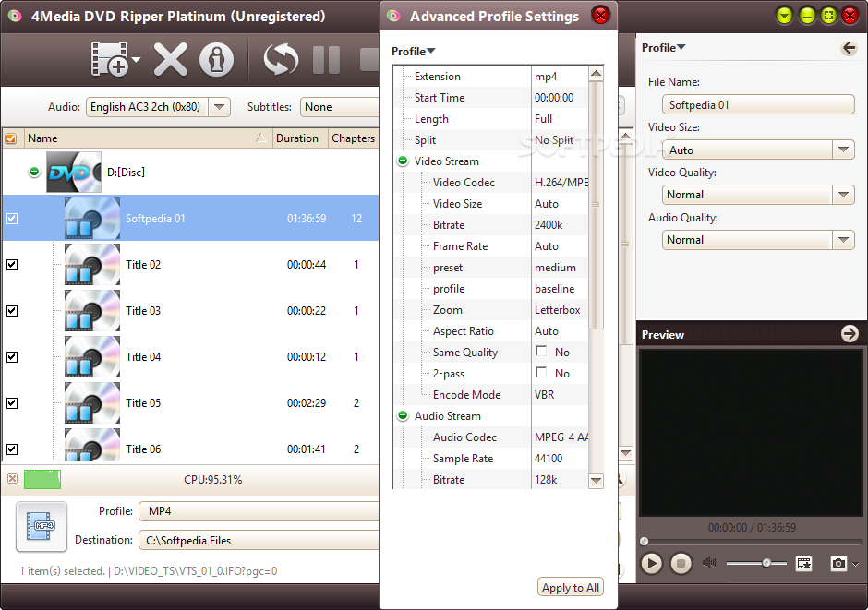Adjust the volume slider

coord(766,563)
